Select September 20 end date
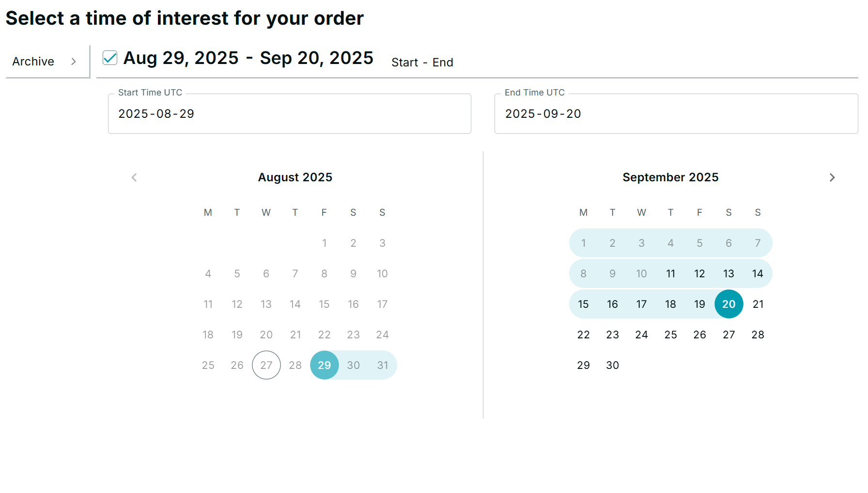 tap(728, 304)
